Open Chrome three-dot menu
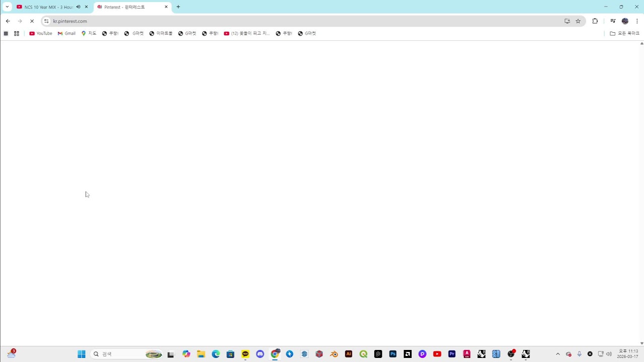Screen dimensions: 644x362 [637, 21]
